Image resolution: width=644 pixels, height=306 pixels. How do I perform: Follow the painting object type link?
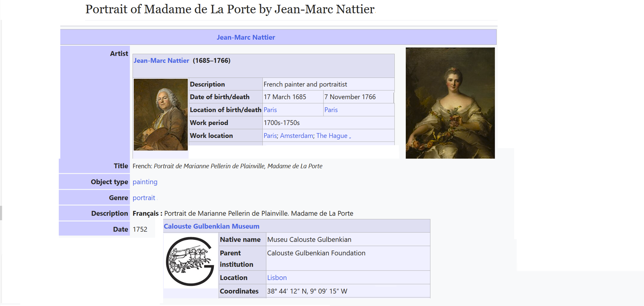click(x=145, y=182)
